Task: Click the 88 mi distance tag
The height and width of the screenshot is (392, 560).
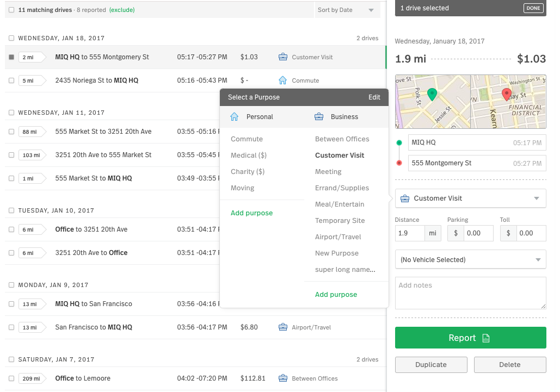Action: click(32, 132)
